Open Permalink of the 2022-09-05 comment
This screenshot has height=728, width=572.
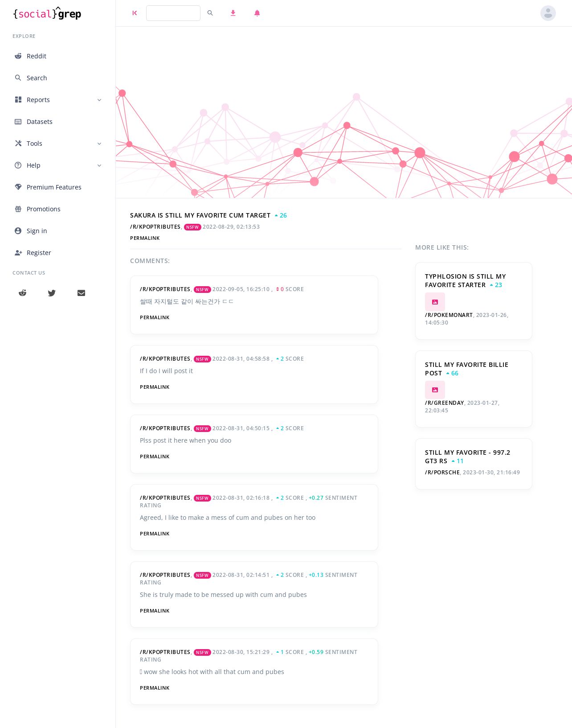155,317
